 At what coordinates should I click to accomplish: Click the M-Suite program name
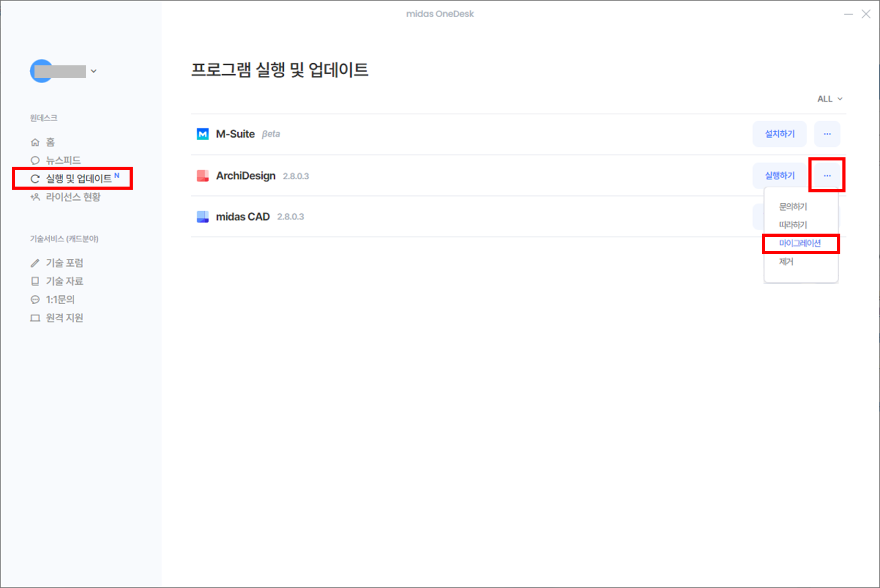click(236, 134)
